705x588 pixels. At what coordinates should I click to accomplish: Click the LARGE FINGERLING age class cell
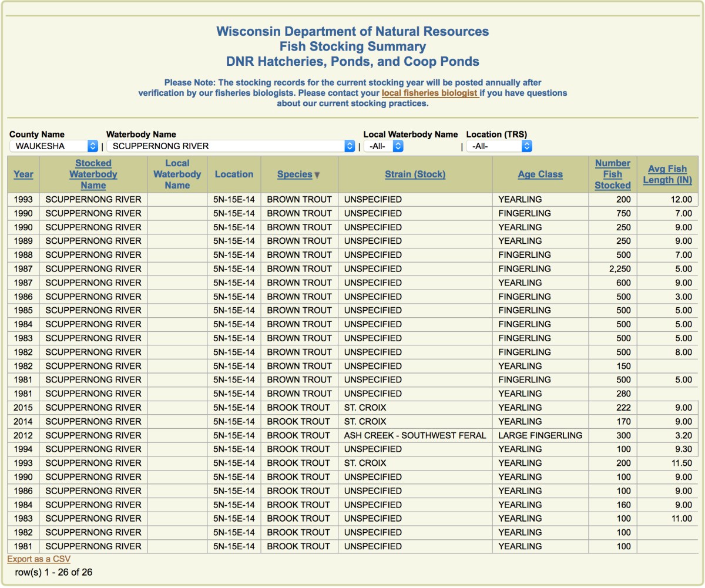pyautogui.click(x=540, y=435)
